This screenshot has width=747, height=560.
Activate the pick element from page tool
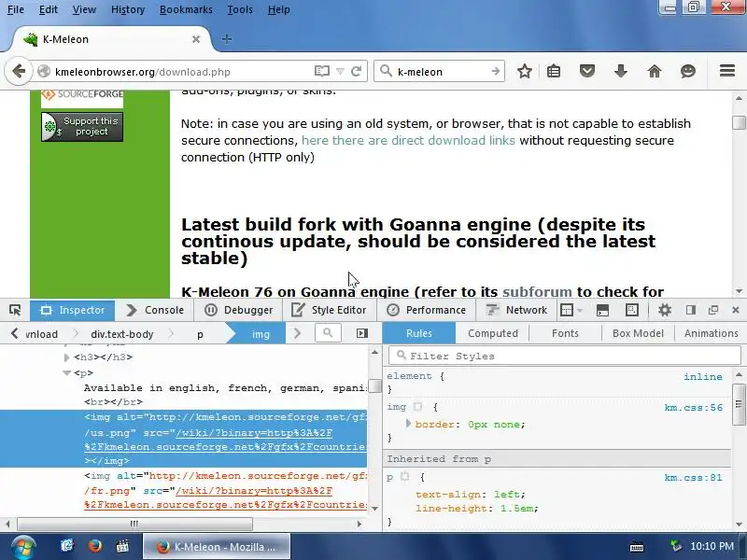click(x=15, y=310)
